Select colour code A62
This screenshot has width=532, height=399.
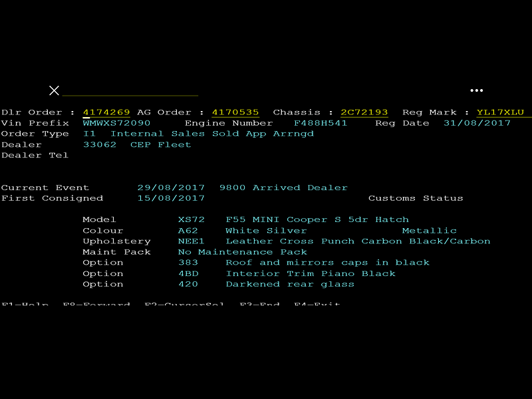coord(188,231)
